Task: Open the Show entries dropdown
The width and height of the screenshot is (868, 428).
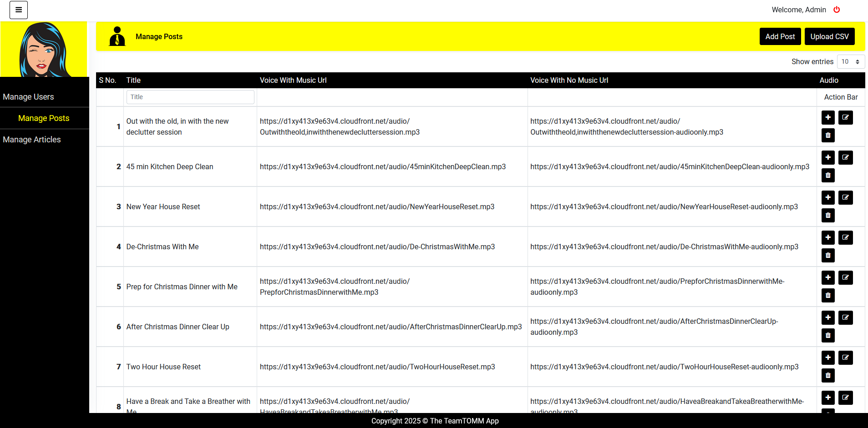Action: pyautogui.click(x=851, y=61)
